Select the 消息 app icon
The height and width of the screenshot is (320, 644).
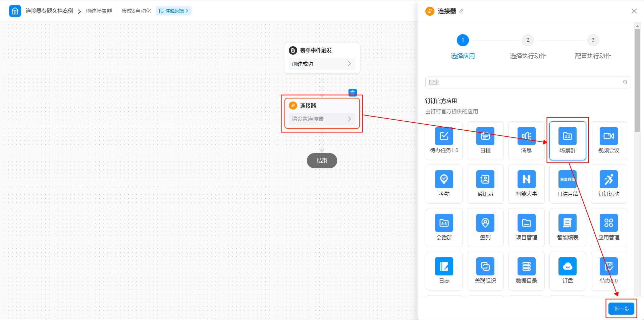(x=527, y=136)
